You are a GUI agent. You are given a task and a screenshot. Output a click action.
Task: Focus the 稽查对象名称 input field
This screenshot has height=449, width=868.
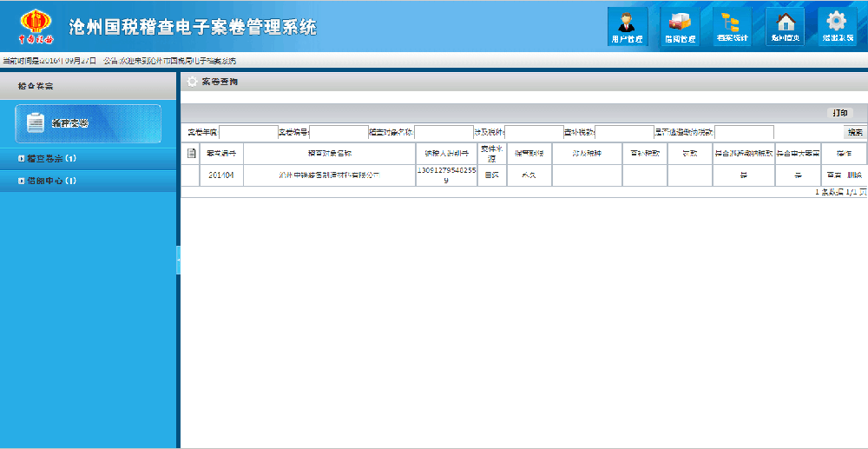[443, 132]
